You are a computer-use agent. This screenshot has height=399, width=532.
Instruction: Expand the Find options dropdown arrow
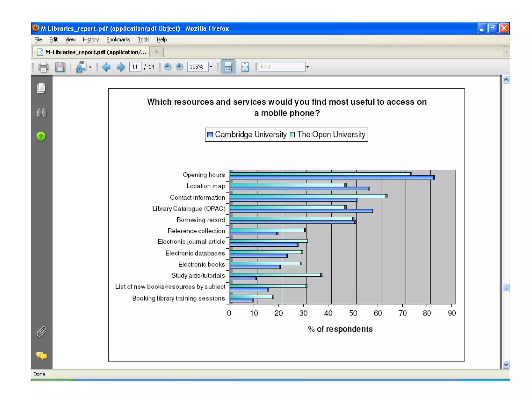[308, 67]
